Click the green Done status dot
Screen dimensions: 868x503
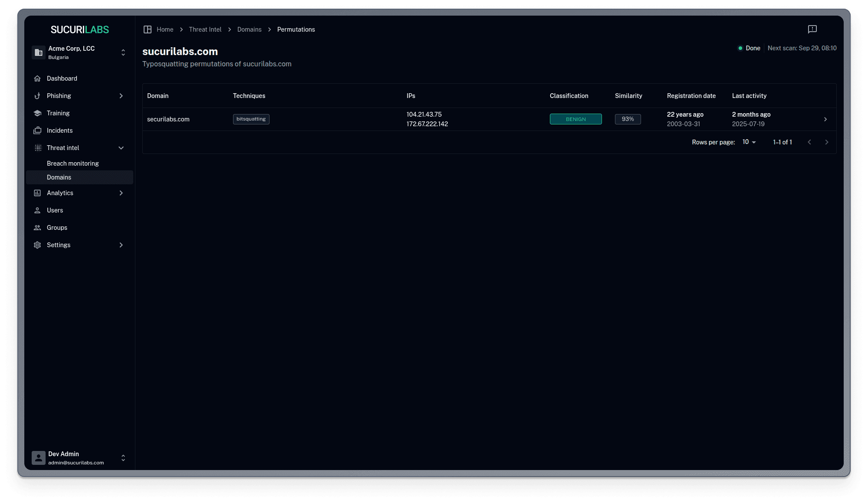[x=740, y=48]
